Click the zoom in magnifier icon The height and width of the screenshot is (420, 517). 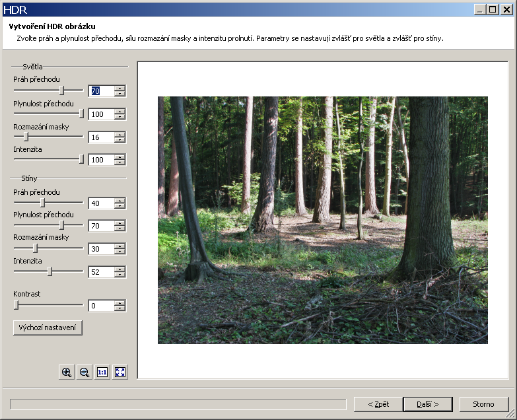[x=67, y=372]
